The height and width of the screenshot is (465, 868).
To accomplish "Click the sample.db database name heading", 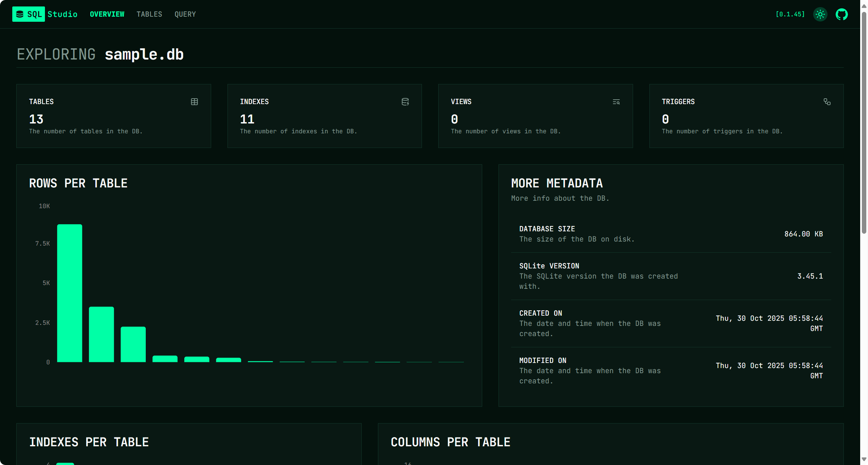I will (144, 54).
